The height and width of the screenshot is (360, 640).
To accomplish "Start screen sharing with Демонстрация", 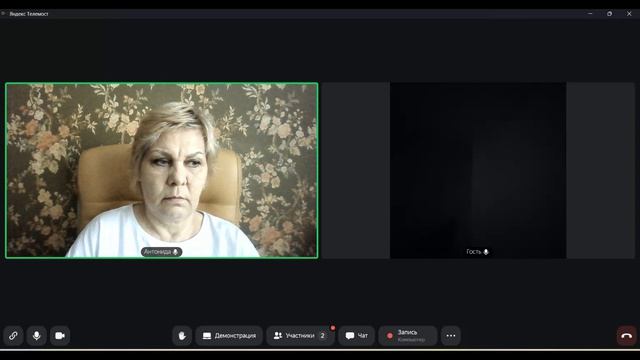I will (229, 336).
